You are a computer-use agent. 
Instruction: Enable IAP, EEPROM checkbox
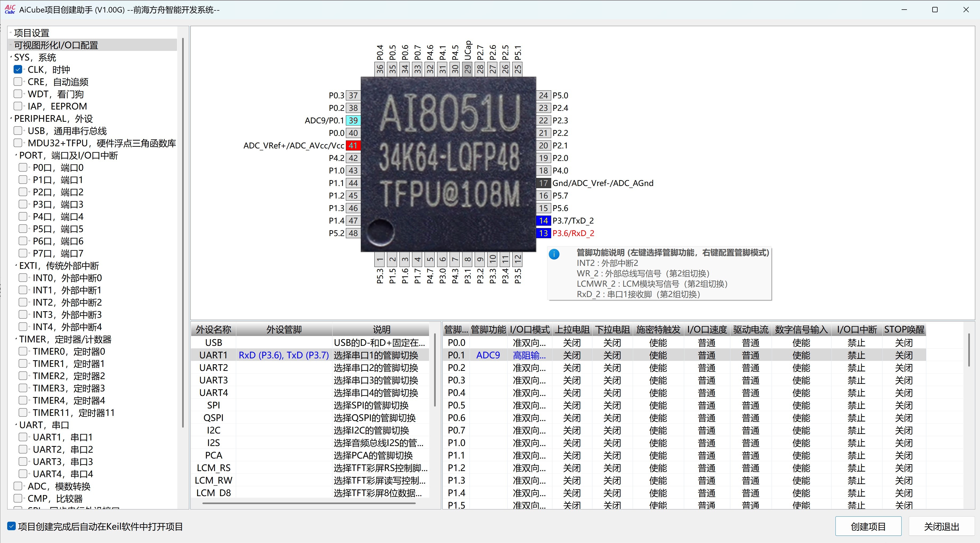[18, 106]
